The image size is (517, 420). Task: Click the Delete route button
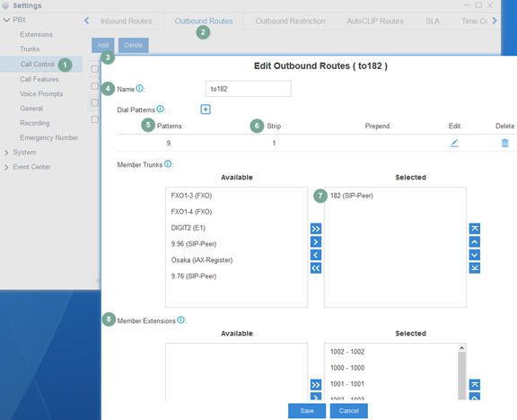click(134, 45)
